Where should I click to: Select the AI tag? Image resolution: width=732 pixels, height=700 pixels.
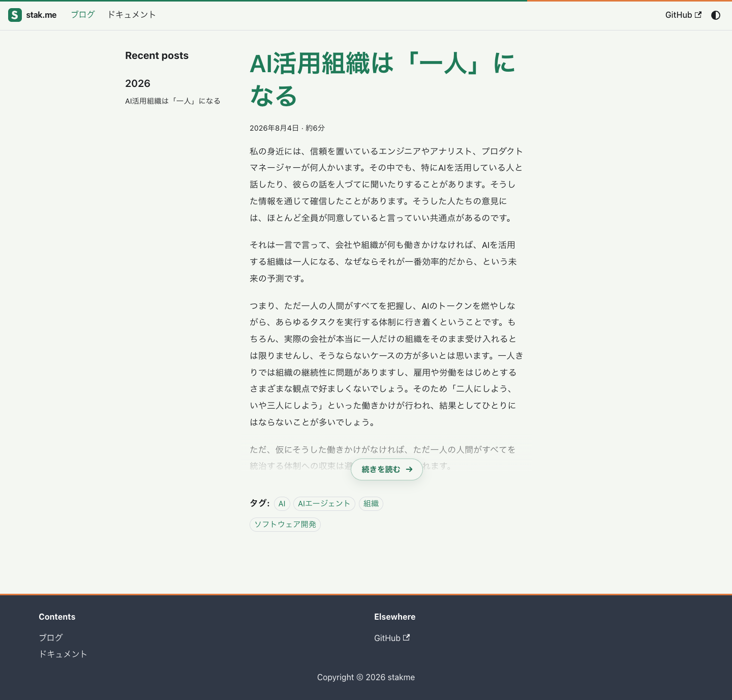tap(282, 504)
